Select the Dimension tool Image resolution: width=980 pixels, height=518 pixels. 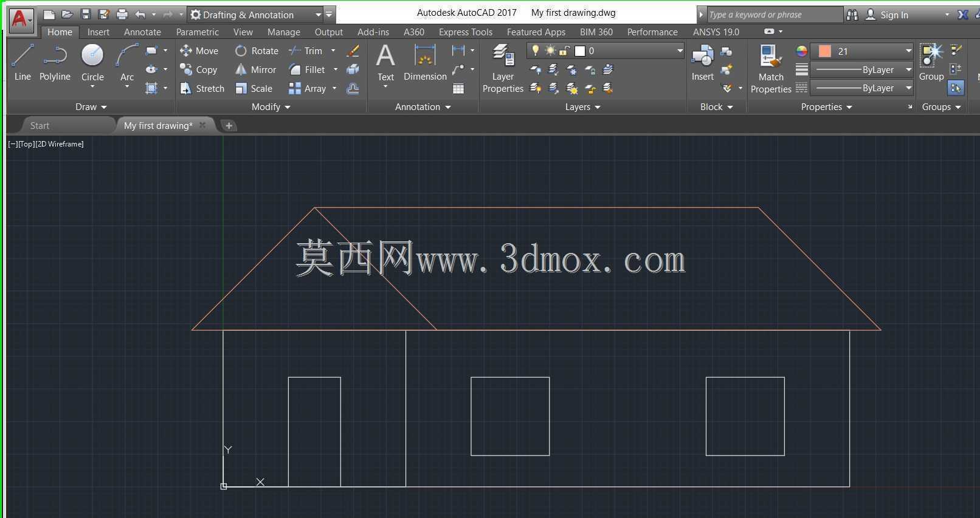425,63
